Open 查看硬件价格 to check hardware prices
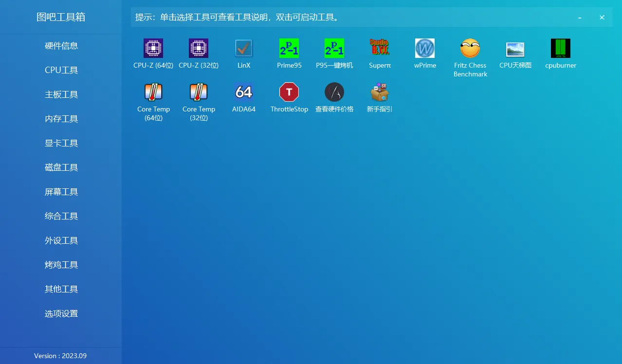 click(x=334, y=96)
